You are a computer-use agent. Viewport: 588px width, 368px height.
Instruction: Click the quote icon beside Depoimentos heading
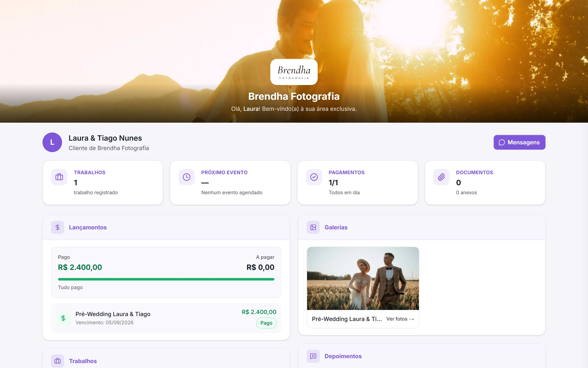tap(313, 356)
